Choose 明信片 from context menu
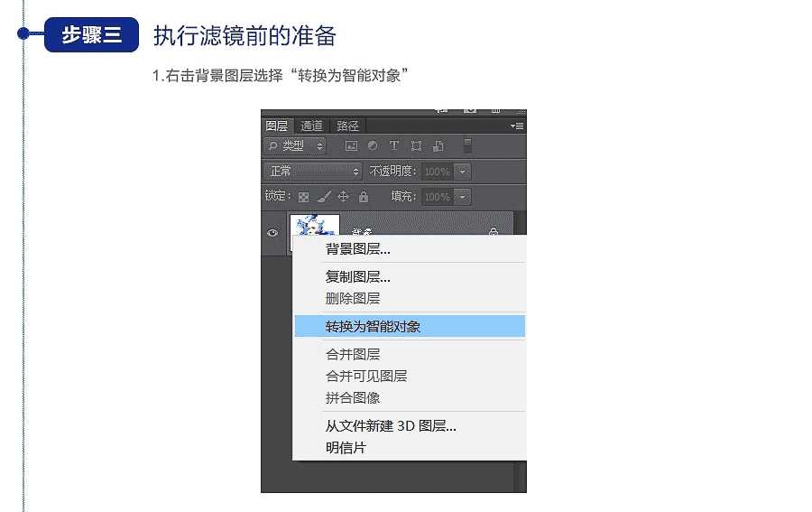The height and width of the screenshot is (512, 812). coord(409,448)
